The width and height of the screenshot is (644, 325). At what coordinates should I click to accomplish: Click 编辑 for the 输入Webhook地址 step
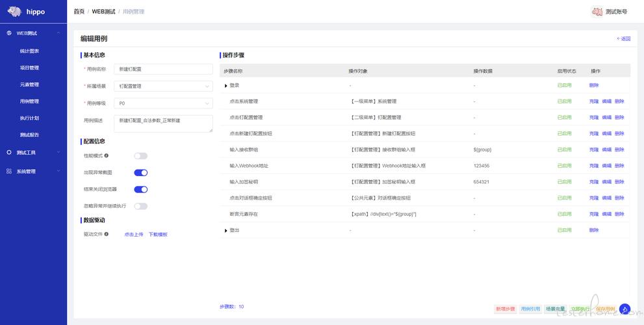click(606, 166)
